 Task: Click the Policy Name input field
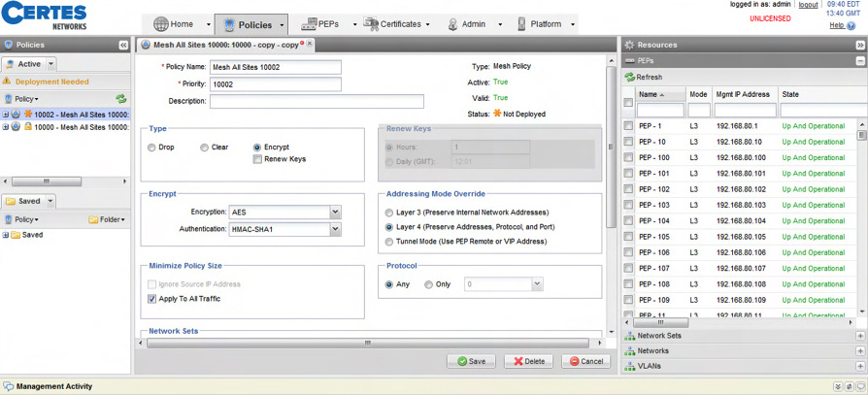pyautogui.click(x=276, y=67)
